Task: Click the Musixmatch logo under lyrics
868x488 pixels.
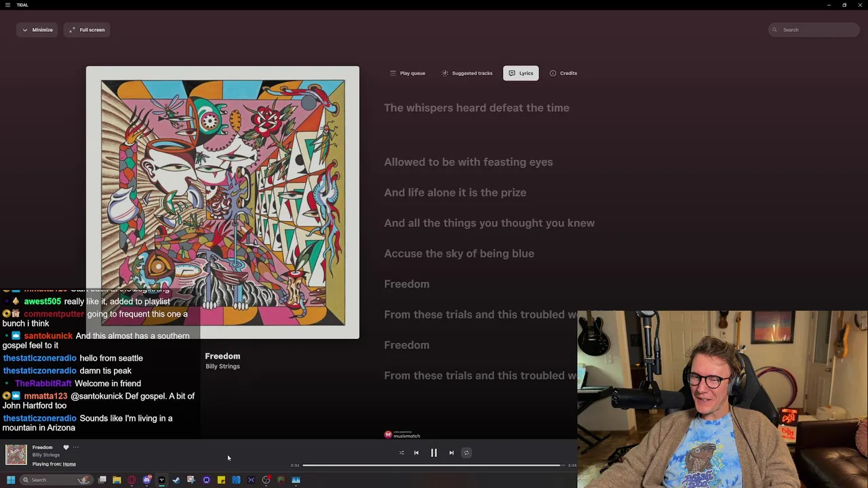Action: (402, 434)
